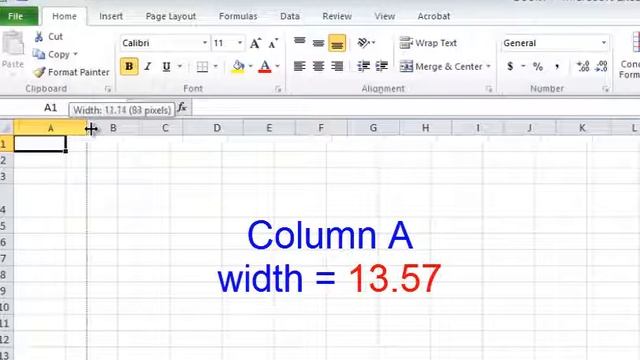Toggle Italic formatting
640x360 pixels.
pos(148,66)
